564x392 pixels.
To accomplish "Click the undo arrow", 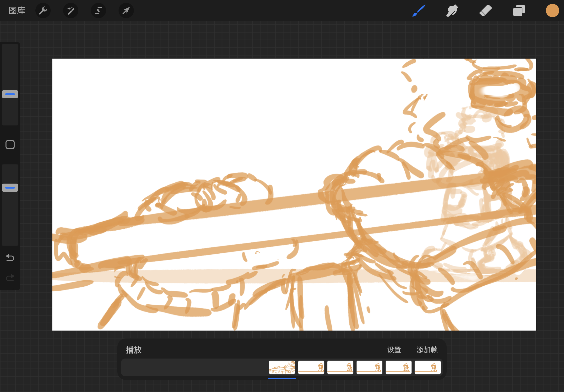I will coord(10,258).
